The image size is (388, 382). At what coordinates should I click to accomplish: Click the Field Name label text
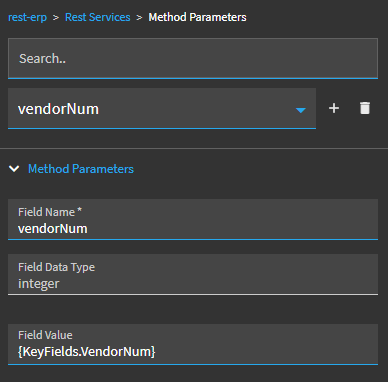coord(46,212)
